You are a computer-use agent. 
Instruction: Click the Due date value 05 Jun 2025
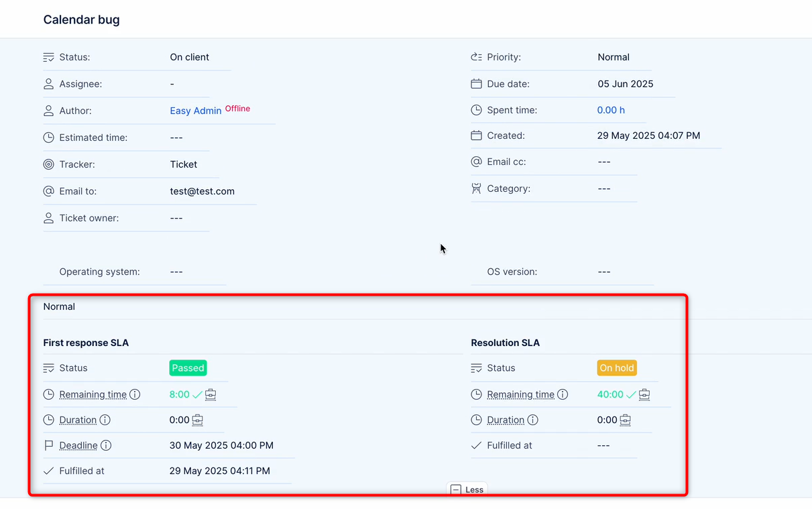click(x=625, y=84)
